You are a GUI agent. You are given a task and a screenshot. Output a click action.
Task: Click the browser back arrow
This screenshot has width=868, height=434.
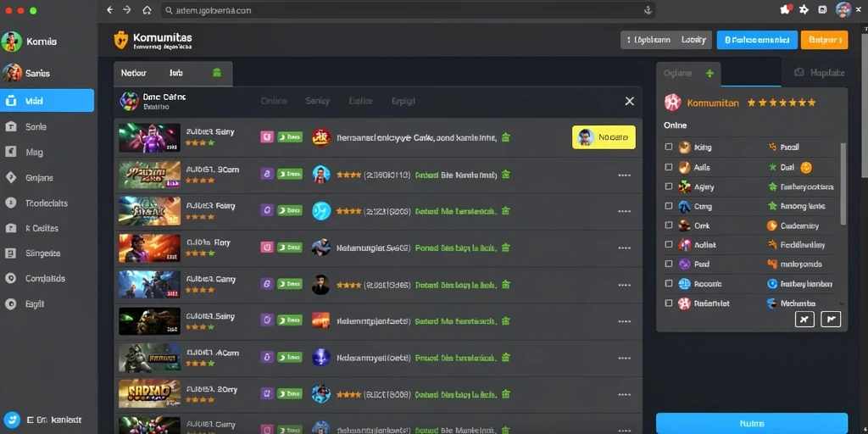pyautogui.click(x=109, y=10)
